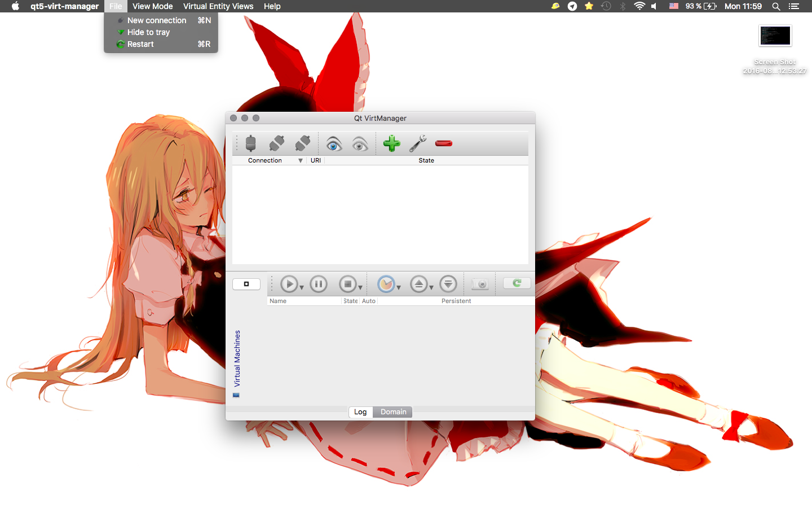Open Notification Center list icon

point(794,6)
